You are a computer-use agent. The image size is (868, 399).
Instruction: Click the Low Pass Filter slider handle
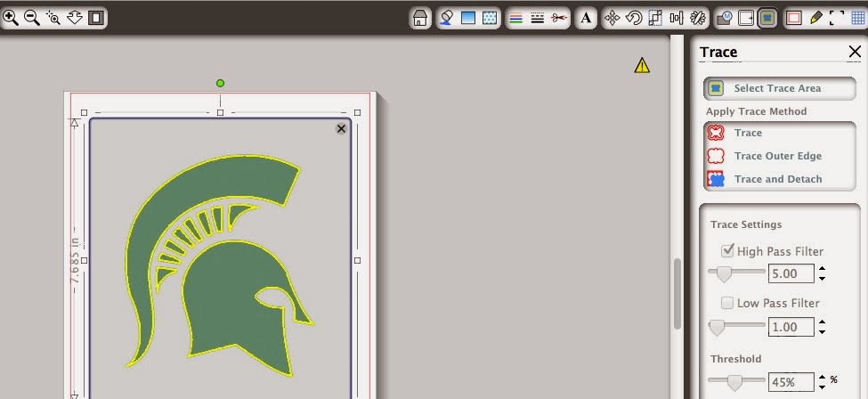click(x=717, y=327)
